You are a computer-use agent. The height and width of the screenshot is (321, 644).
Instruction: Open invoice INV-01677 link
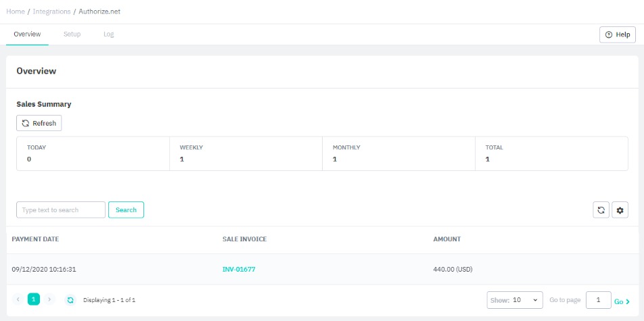pos(238,269)
